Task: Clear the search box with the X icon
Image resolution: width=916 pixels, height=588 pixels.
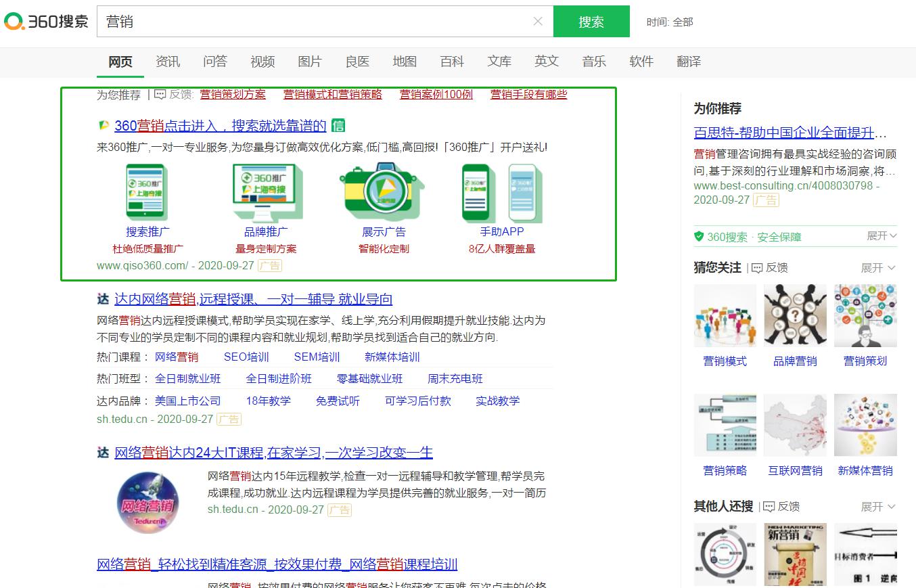Action: click(x=538, y=22)
